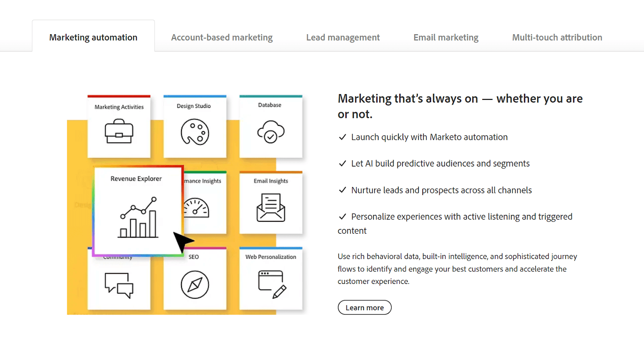Click the Learn more button
The height and width of the screenshot is (362, 644).
(364, 307)
